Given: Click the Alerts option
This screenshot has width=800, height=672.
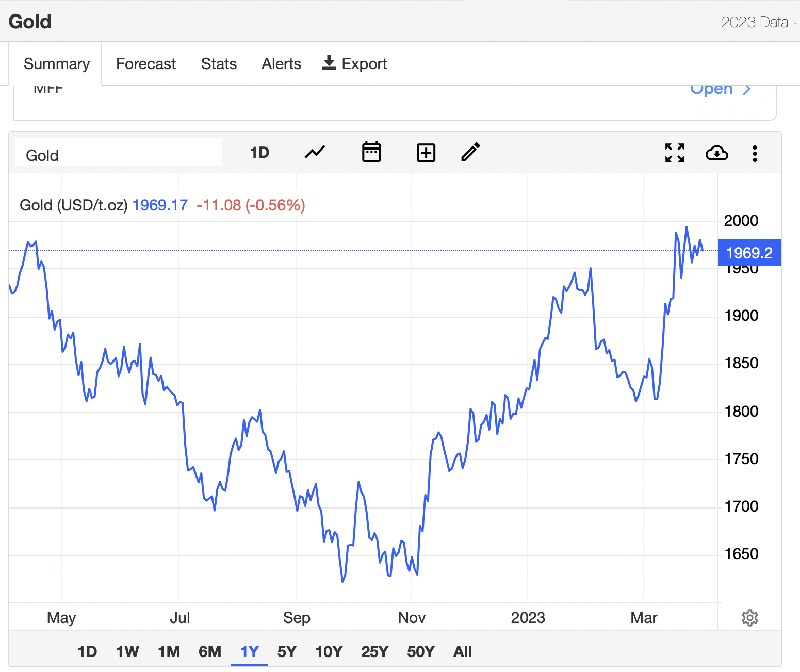Looking at the screenshot, I should (281, 63).
